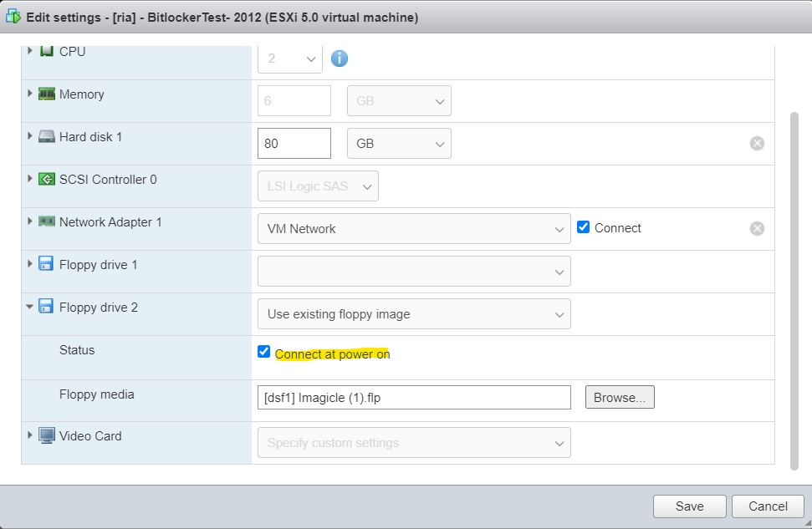Expand the Hard disk 1 section

(x=30, y=137)
